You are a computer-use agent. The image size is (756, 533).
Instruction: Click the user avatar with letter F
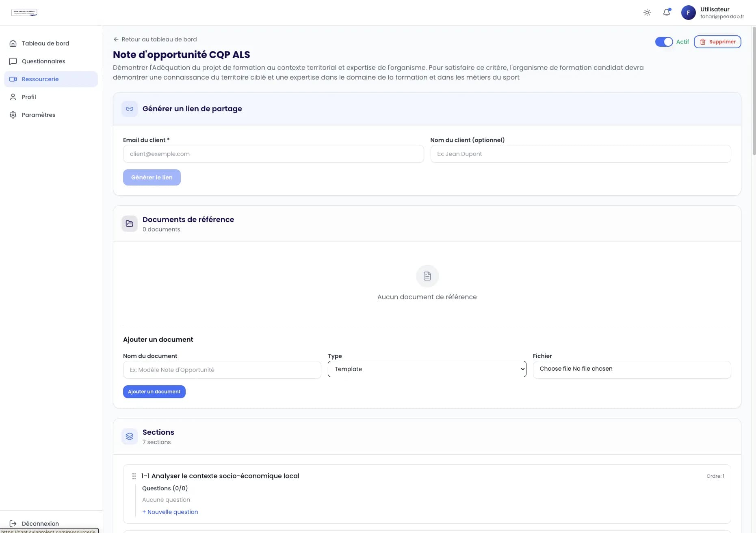point(688,13)
